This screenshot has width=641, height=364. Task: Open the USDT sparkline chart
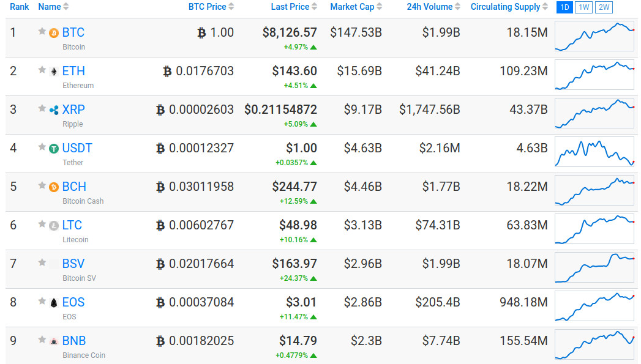click(594, 152)
